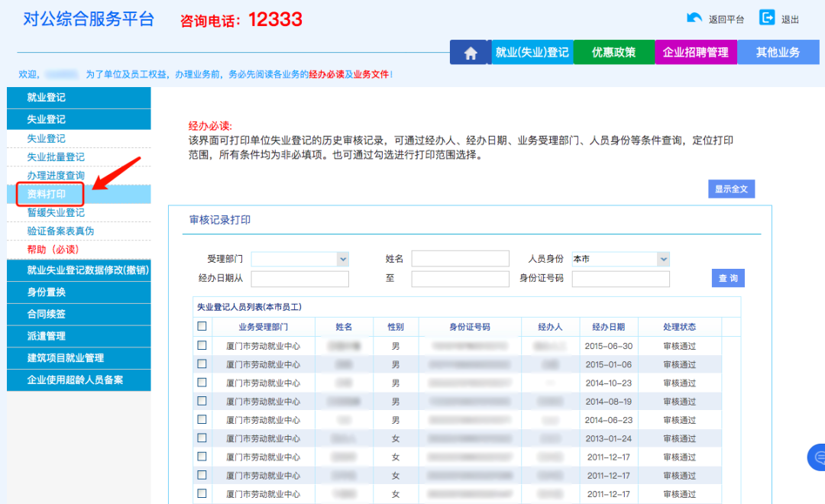This screenshot has height=504, width=825.
Task: Check the row dated 2013-01-24
Action: point(202,438)
